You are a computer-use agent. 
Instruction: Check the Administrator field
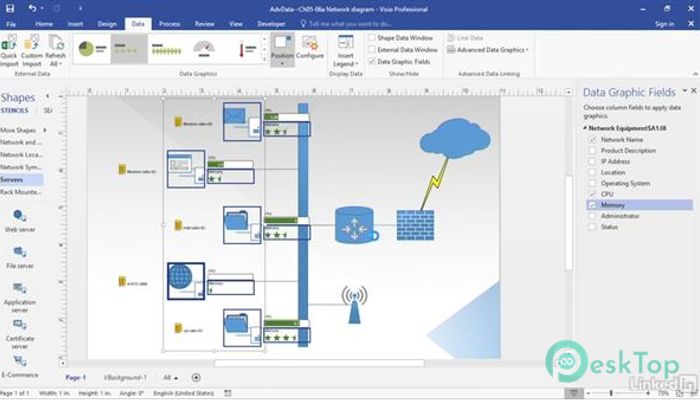point(592,216)
